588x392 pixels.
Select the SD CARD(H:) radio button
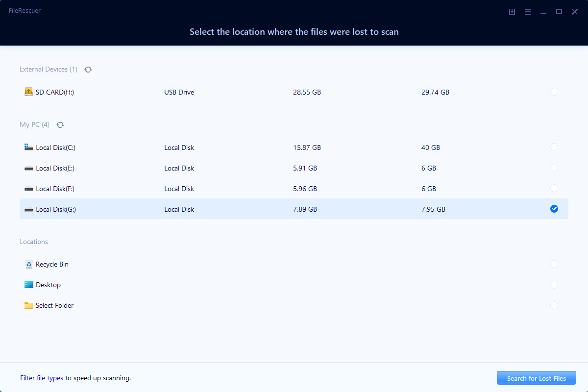coord(554,92)
